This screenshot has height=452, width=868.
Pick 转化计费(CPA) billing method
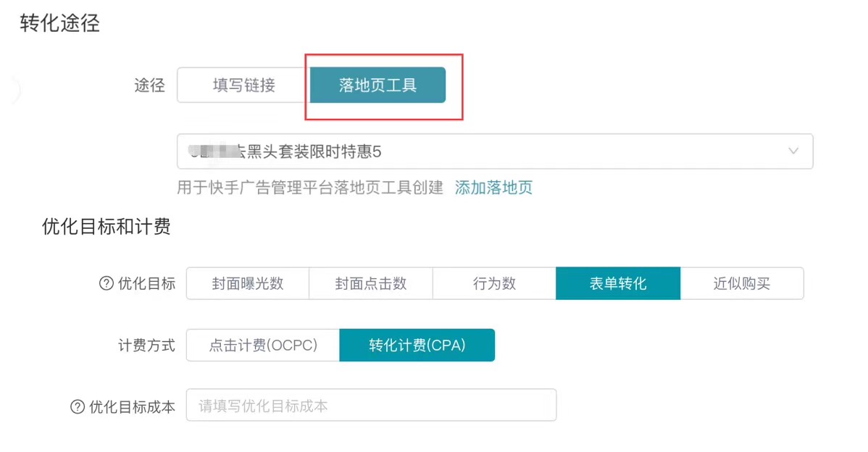[417, 346]
